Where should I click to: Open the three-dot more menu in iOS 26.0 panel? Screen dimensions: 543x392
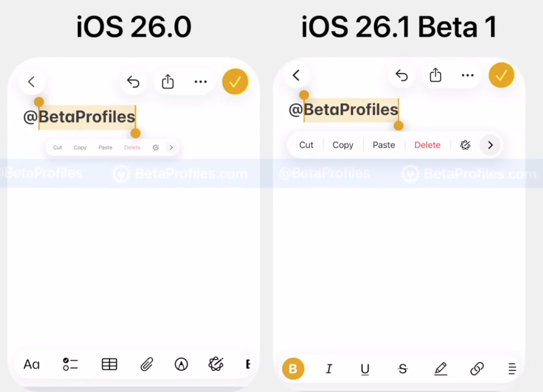point(201,82)
